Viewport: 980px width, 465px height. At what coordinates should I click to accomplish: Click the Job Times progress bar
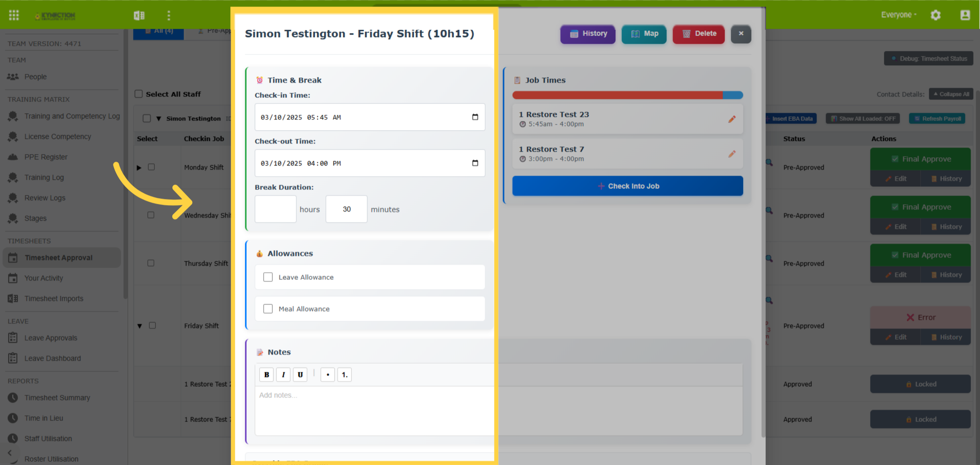(628, 95)
